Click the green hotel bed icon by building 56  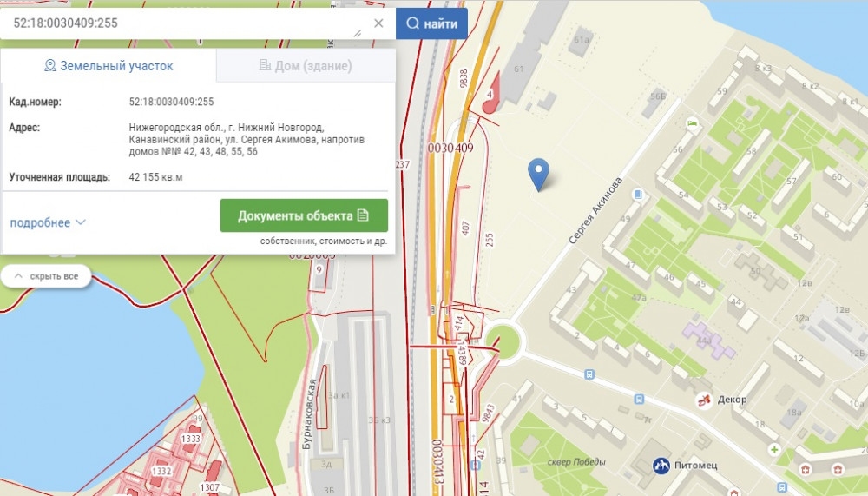691,123
